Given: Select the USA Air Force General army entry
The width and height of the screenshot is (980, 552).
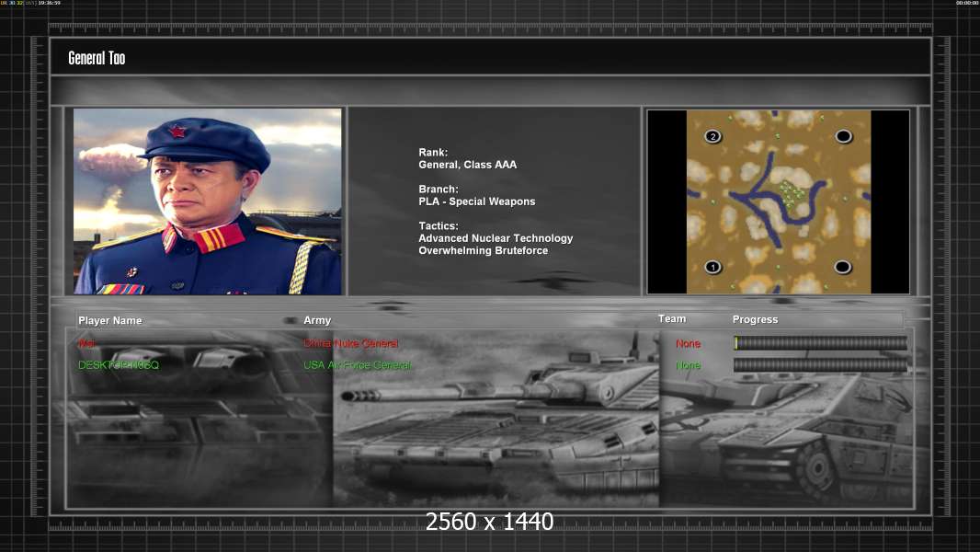Looking at the screenshot, I should [x=358, y=365].
